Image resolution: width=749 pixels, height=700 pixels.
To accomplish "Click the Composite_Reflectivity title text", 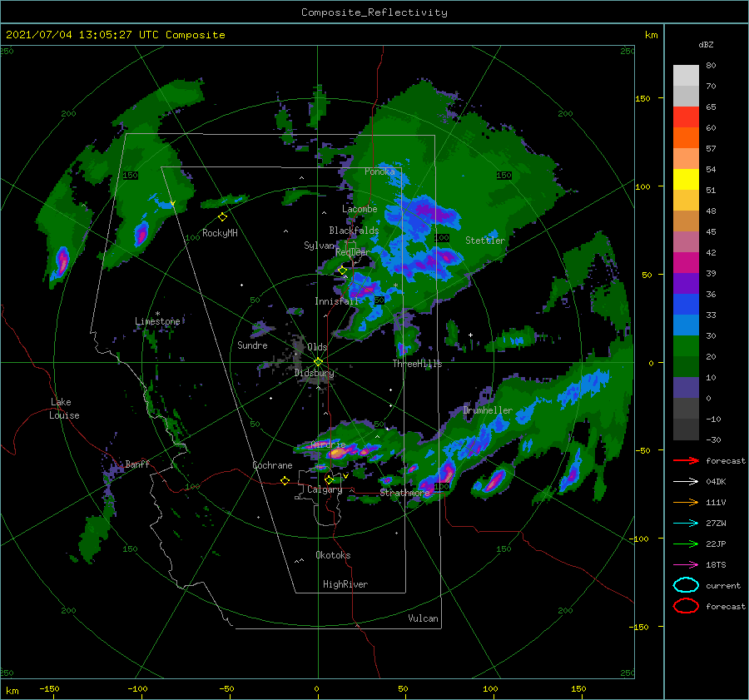I will tap(374, 12).
